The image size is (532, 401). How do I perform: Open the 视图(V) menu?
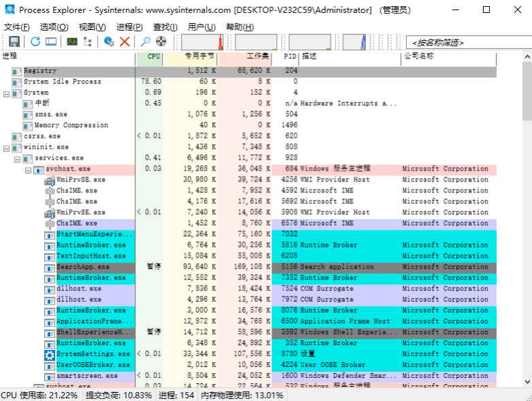93,27
